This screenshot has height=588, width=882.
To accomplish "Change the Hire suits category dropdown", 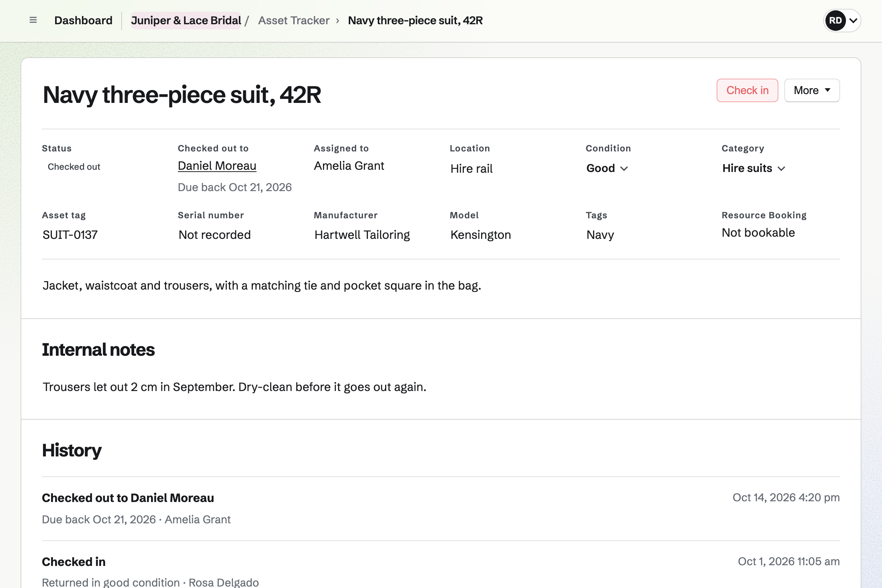I will [x=753, y=168].
